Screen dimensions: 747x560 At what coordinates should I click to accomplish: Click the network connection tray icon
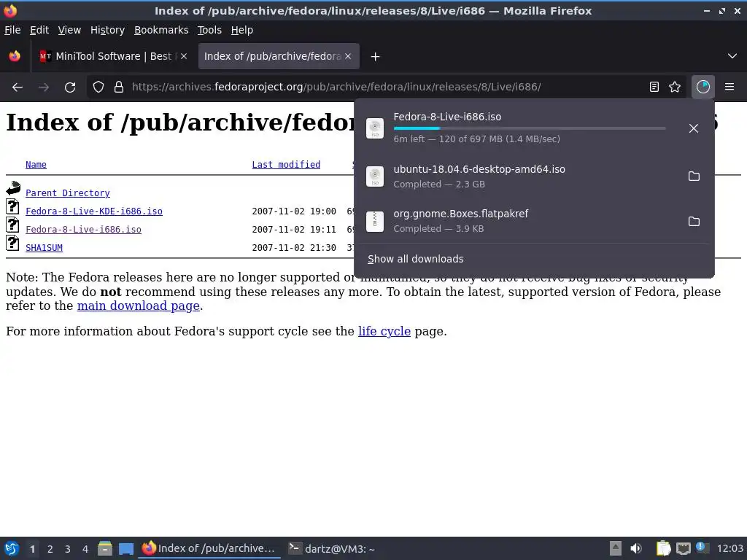pyautogui.click(x=683, y=548)
